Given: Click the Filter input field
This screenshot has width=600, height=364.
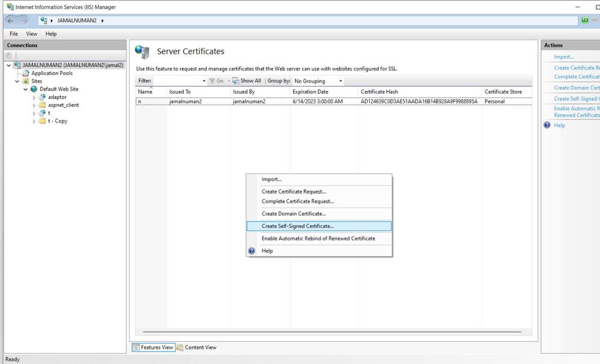Looking at the screenshot, I should 177,80.
